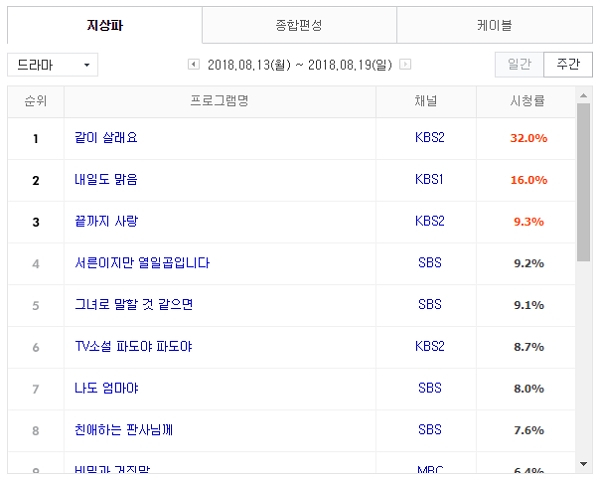Switch to daily (일간) ratings view
Viewport: 600px width, 480px height.
click(x=519, y=64)
